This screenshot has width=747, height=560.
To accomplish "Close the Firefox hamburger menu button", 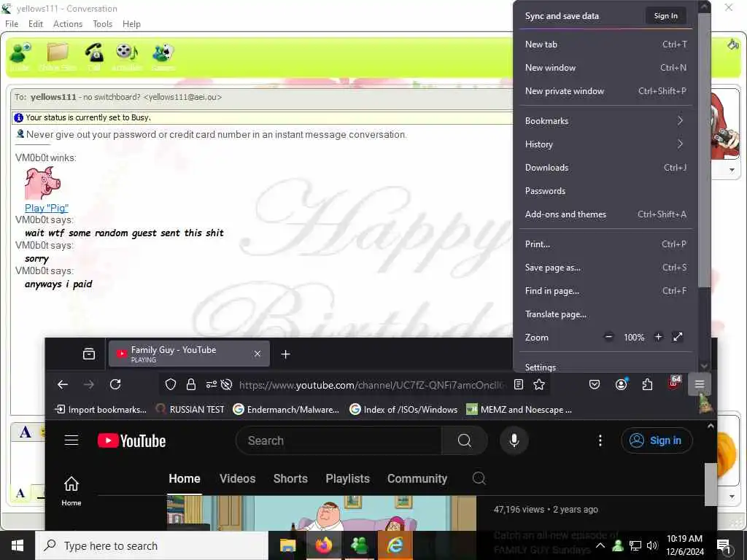I will (x=700, y=384).
